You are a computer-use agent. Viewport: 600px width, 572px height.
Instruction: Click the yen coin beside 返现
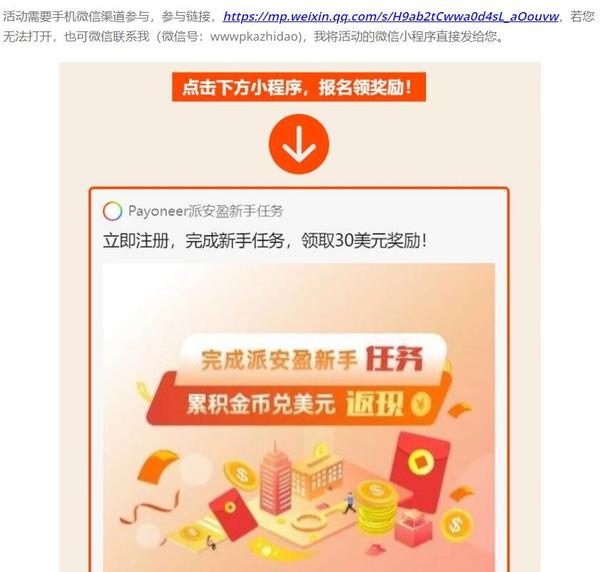[x=421, y=403]
